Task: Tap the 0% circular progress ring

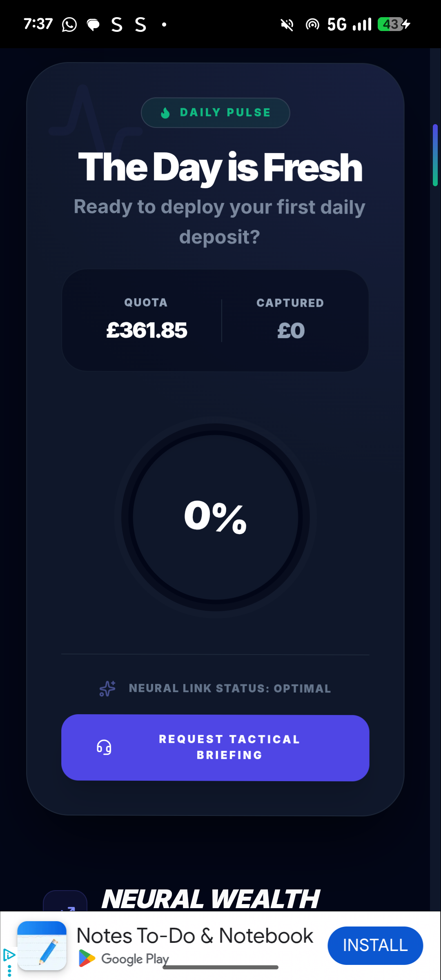Action: coord(216,517)
